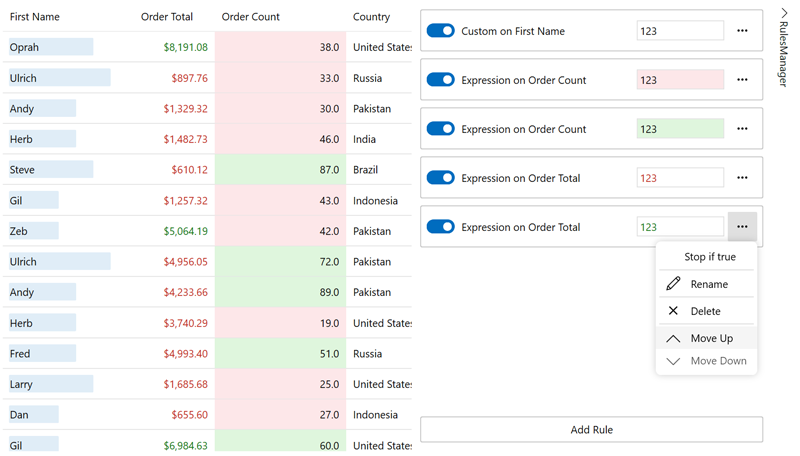The image size is (800, 456).
Task: Click the $610.12 order total cell
Action: pyautogui.click(x=174, y=170)
